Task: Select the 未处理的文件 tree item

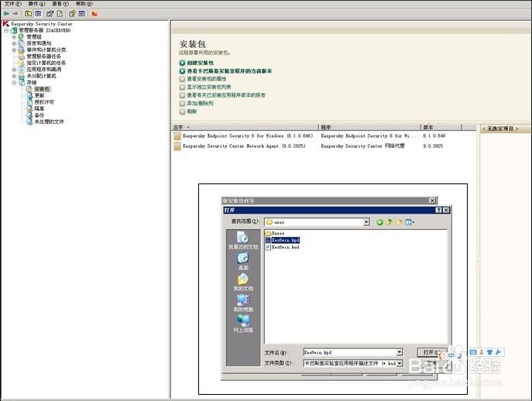Action: click(49, 122)
